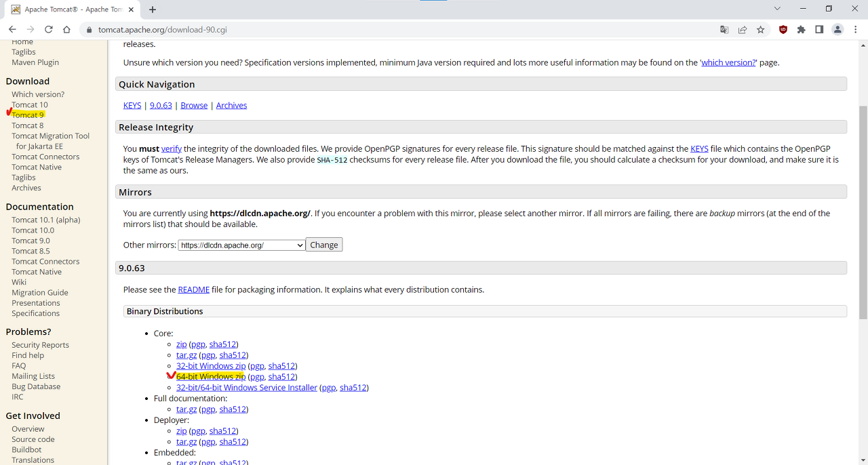Bookmark this page with star
868x465 pixels.
tap(761, 29)
